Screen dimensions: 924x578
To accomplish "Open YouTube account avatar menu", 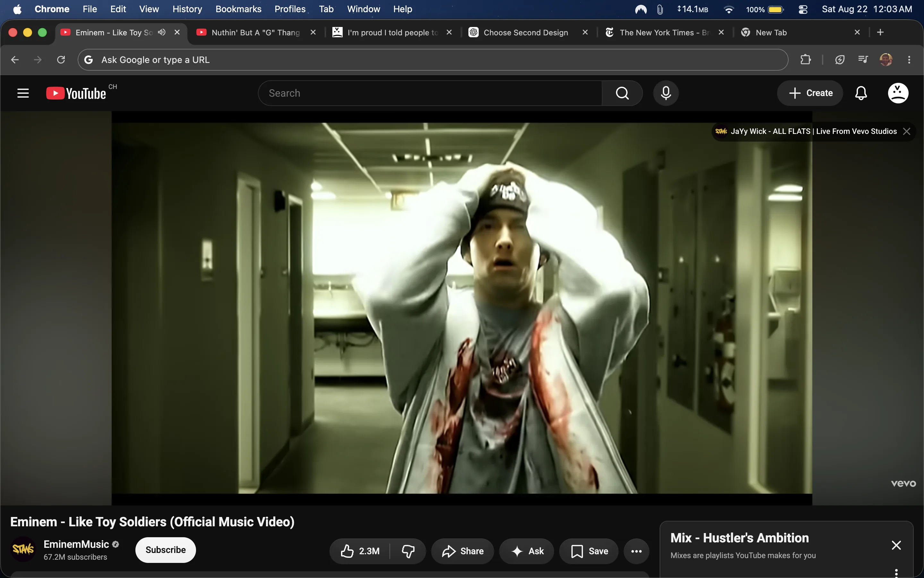I will [x=898, y=93].
